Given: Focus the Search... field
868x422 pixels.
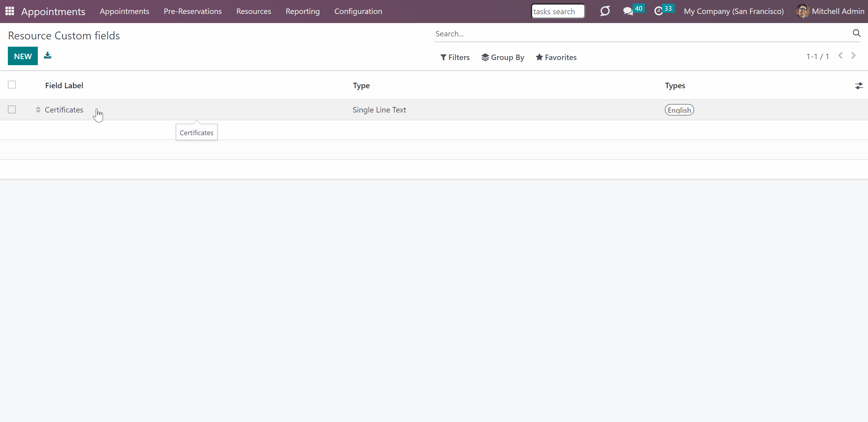Looking at the screenshot, I should pos(642,34).
